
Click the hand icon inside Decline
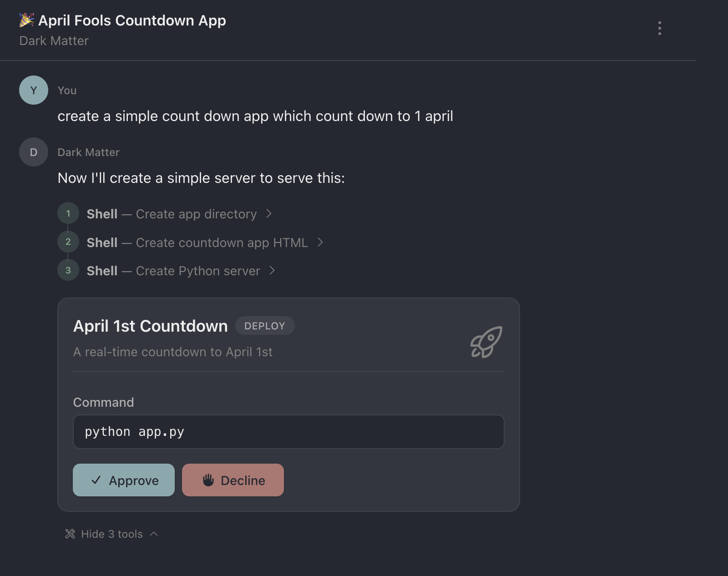click(x=209, y=480)
